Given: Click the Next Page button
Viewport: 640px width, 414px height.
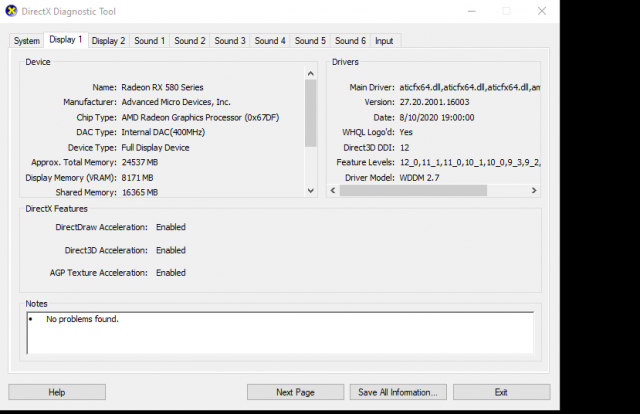Looking at the screenshot, I should click(295, 392).
